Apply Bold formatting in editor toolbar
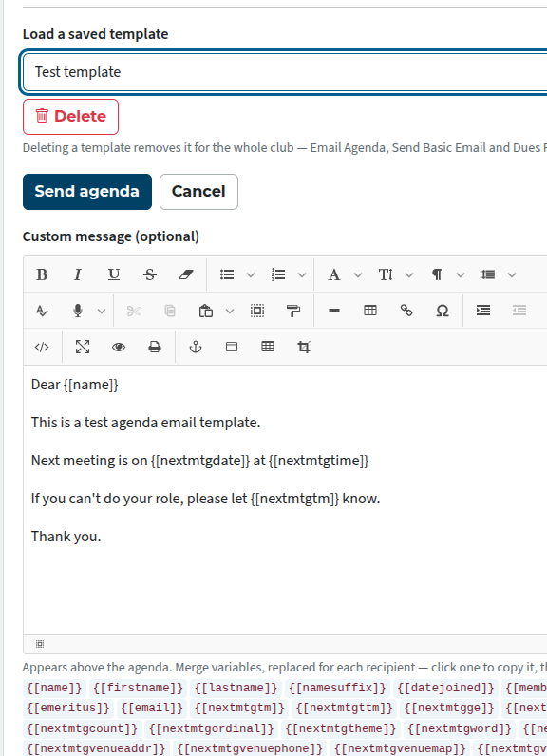This screenshot has width=547, height=756. pos(42,274)
